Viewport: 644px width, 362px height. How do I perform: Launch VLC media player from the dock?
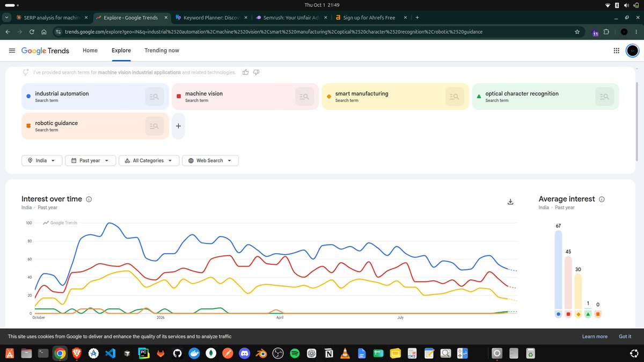coord(345,353)
